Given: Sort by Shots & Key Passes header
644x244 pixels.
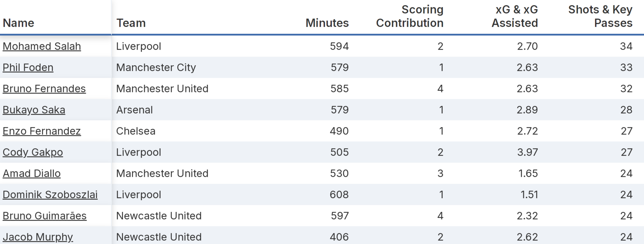Looking at the screenshot, I should tap(600, 16).
